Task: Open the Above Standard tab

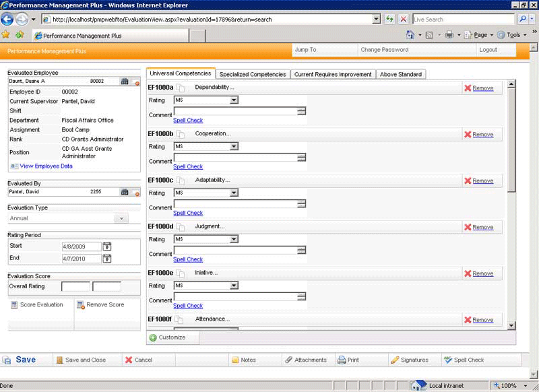Action: [401, 74]
